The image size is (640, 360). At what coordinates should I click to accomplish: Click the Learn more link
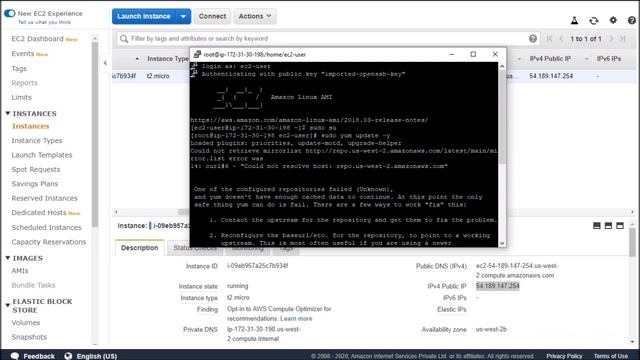point(296,319)
